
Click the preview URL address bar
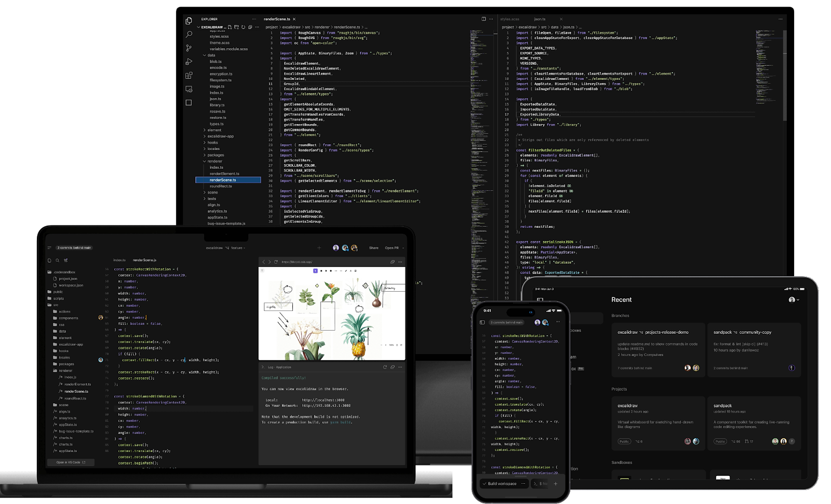[297, 262]
